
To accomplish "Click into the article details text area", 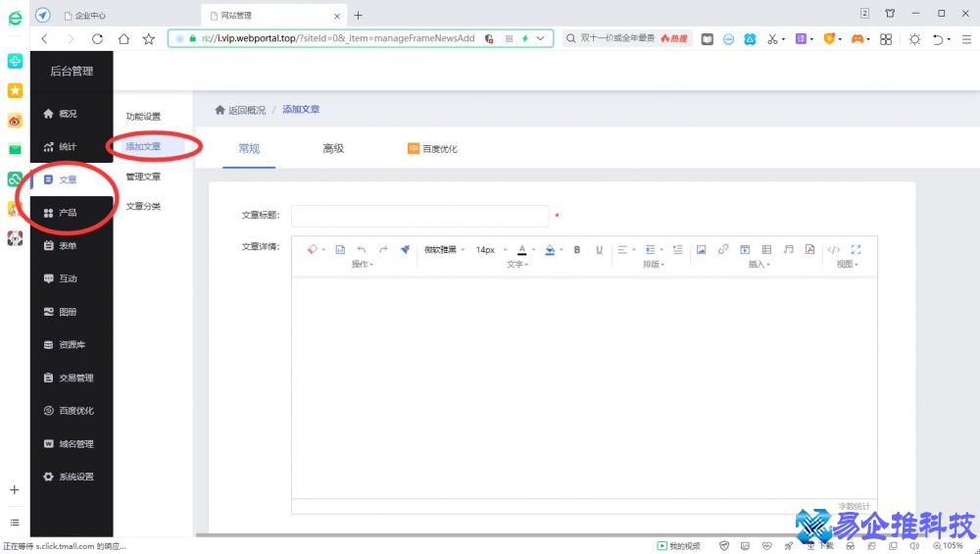I will [584, 387].
